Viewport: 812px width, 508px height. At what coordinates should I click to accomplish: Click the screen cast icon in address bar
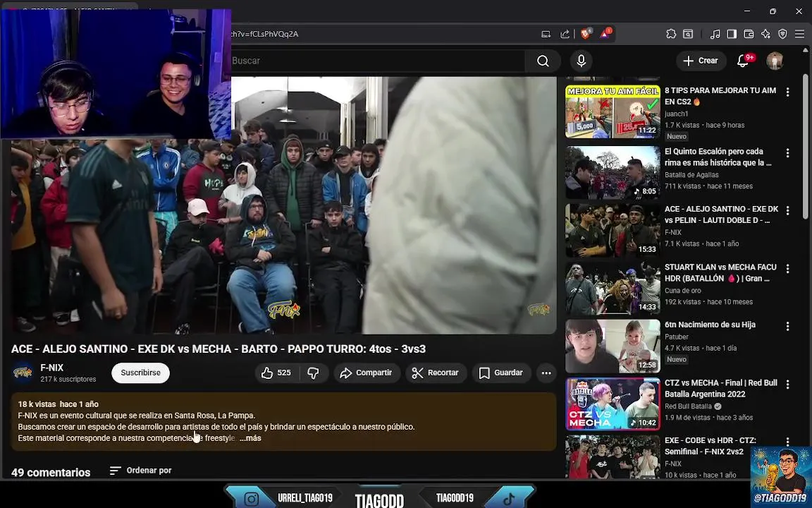point(546,34)
